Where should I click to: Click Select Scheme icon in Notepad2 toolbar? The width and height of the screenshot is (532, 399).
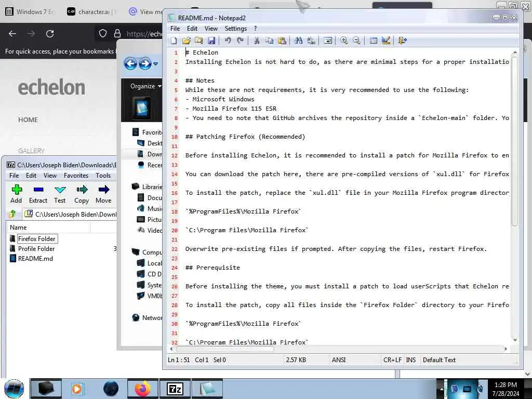[373, 41]
